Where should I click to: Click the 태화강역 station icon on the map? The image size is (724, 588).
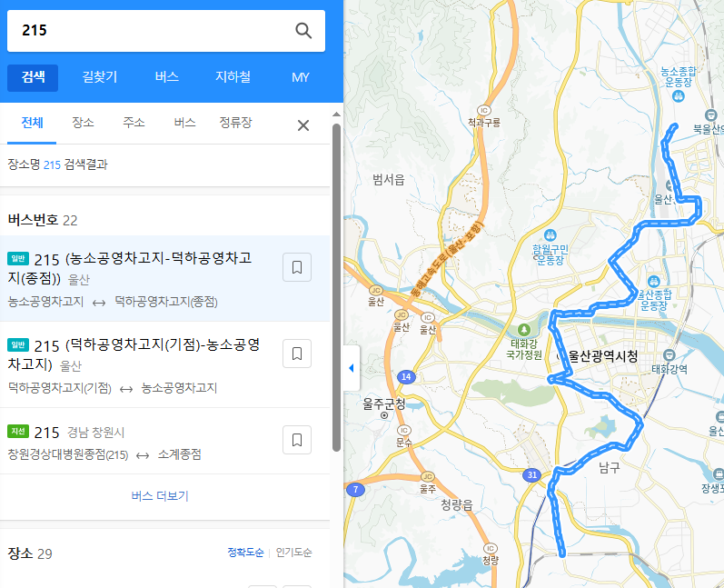pos(669,355)
